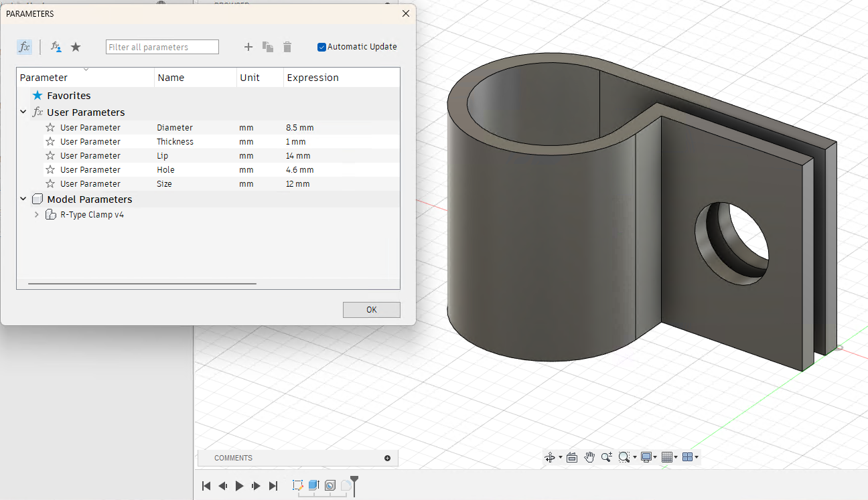
Task: Click the horizontal scrollbar in the Parameters dialog
Action: pyautogui.click(x=141, y=282)
